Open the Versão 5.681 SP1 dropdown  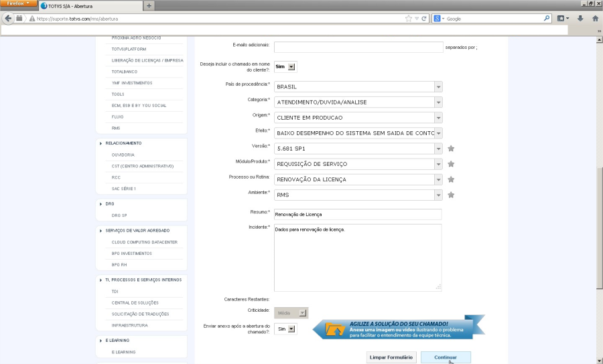coord(438,149)
